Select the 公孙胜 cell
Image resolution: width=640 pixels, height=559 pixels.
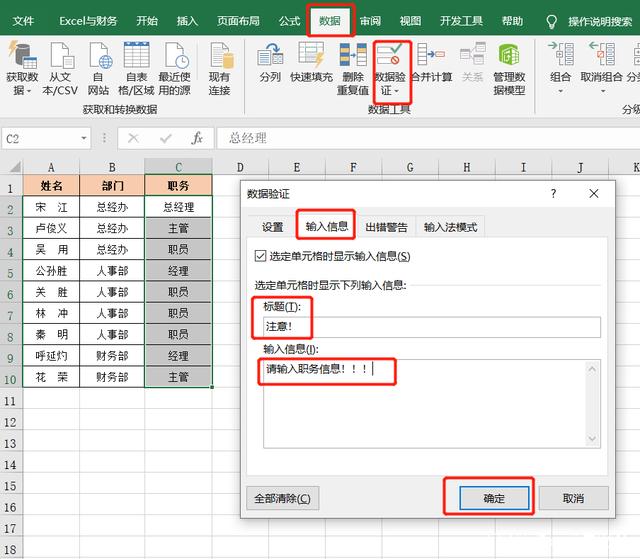pos(51,271)
